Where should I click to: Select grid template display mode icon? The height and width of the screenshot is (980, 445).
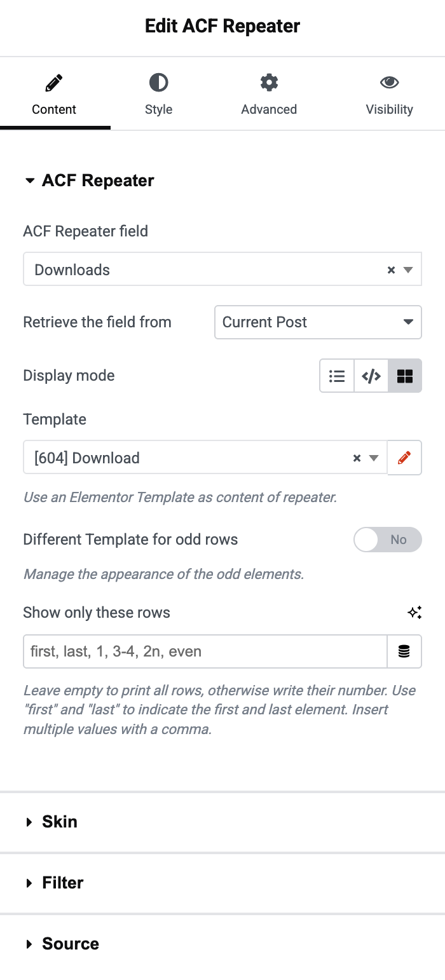[x=405, y=376]
